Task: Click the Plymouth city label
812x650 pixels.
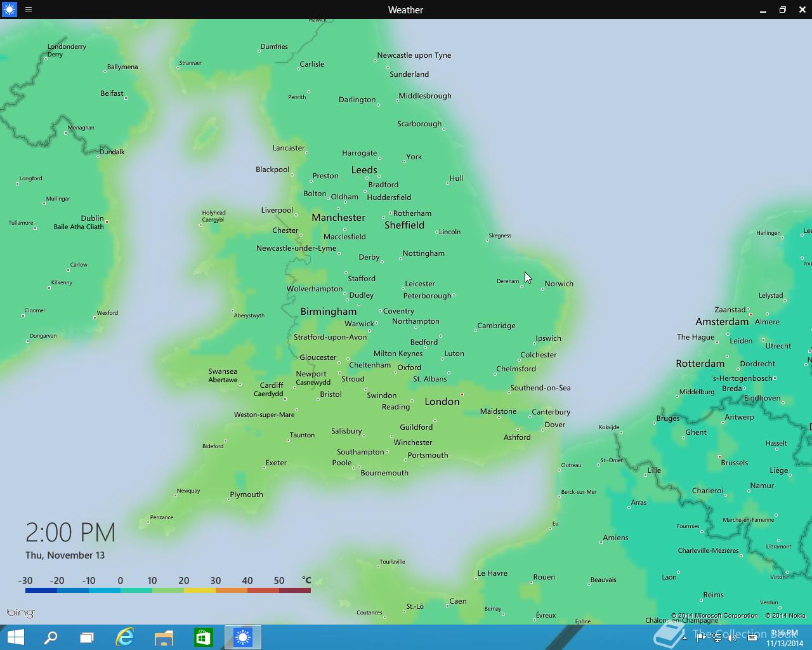Action: [246, 494]
